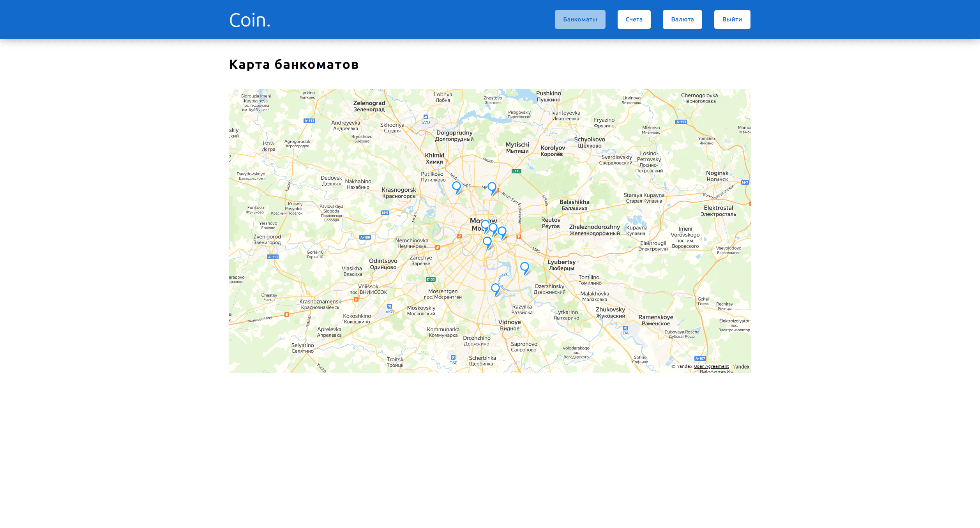Click the E105 road marker

[431, 279]
